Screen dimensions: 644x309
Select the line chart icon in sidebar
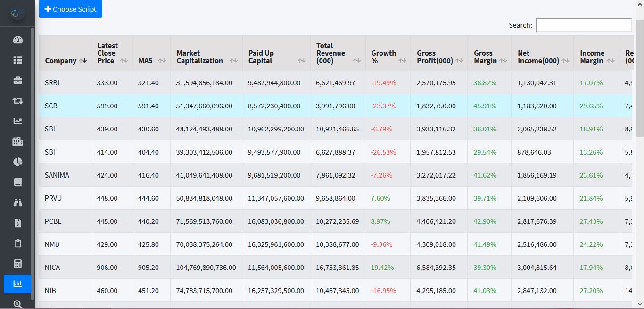(17, 121)
